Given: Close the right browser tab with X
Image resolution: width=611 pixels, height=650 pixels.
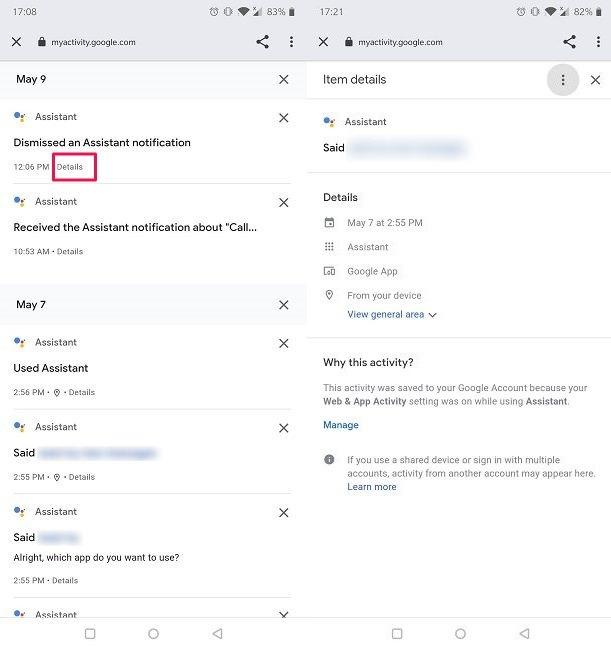Looking at the screenshot, I should point(323,42).
